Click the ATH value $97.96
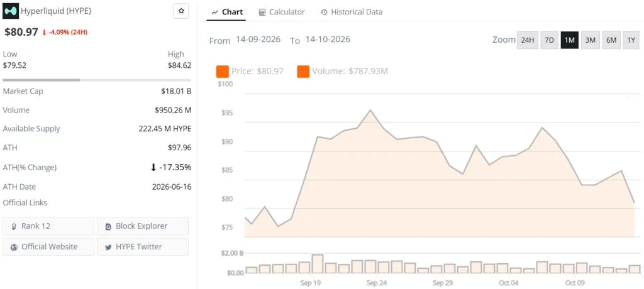 pos(179,148)
